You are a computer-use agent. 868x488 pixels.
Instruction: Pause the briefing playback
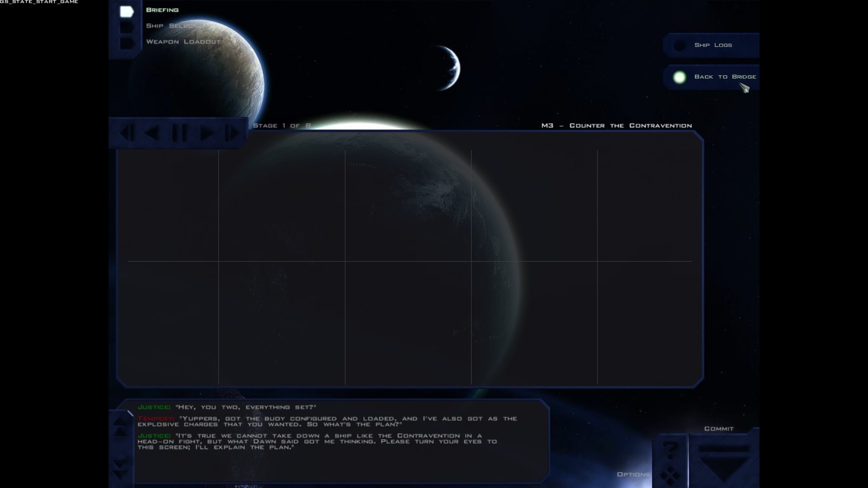(x=179, y=133)
